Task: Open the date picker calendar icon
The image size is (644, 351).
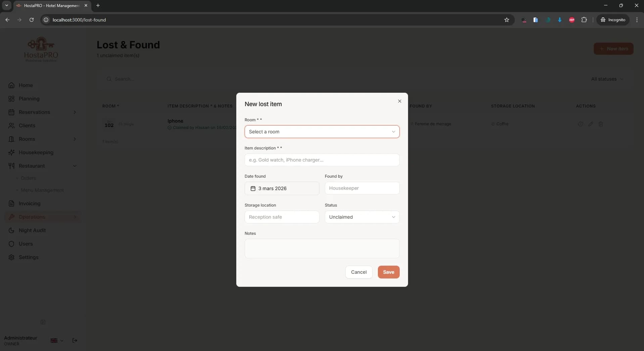Action: coord(253,188)
